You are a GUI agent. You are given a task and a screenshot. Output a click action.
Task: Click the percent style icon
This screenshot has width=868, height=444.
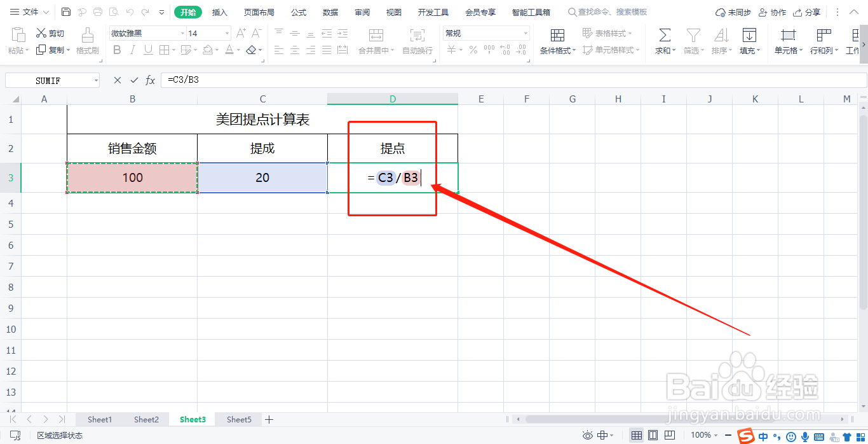[x=473, y=50]
